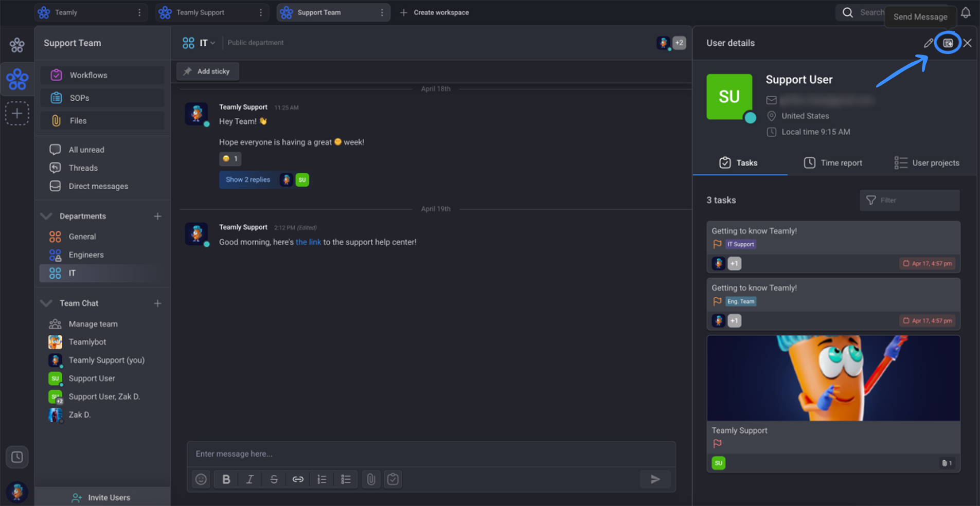Open Support Team workspace options menu
980x506 pixels.
[x=382, y=12]
